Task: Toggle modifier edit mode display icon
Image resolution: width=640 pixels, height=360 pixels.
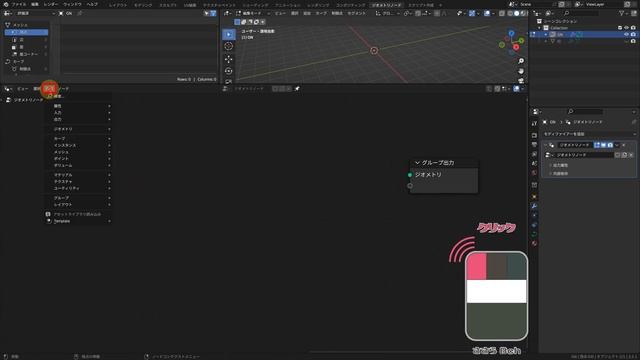Action: tap(597, 145)
